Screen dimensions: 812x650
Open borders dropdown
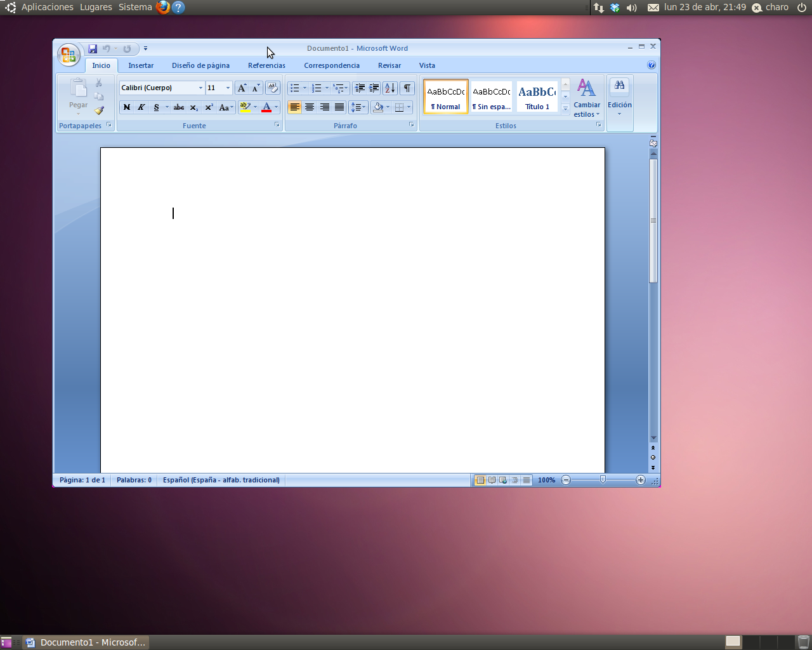409,107
